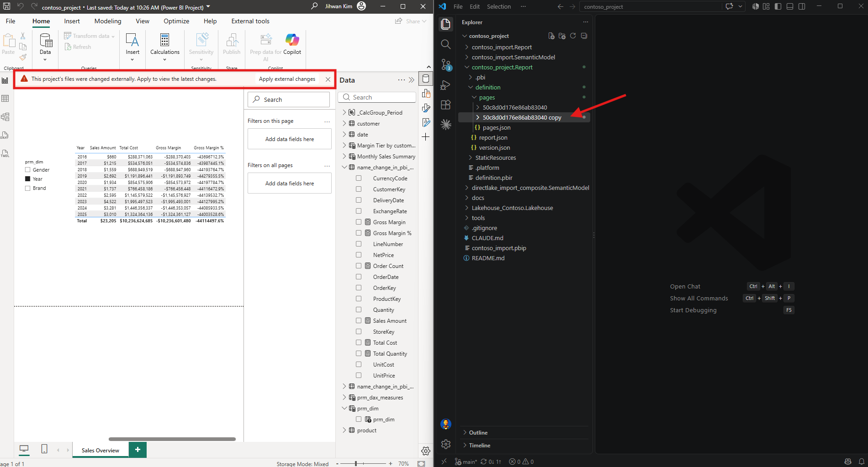This screenshot has width=868, height=467.
Task: Add a new report page with plus button
Action: 138,450
